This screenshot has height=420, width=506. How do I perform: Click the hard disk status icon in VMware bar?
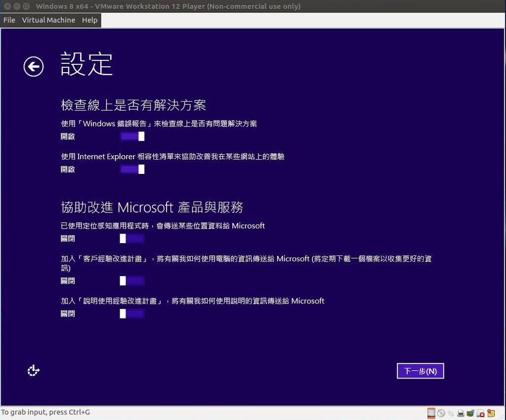pos(431,413)
